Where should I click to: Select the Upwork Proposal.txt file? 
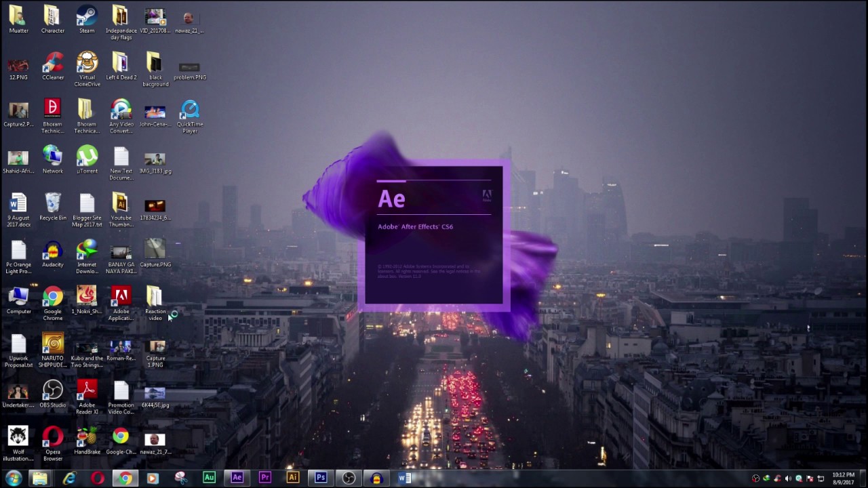(18, 350)
